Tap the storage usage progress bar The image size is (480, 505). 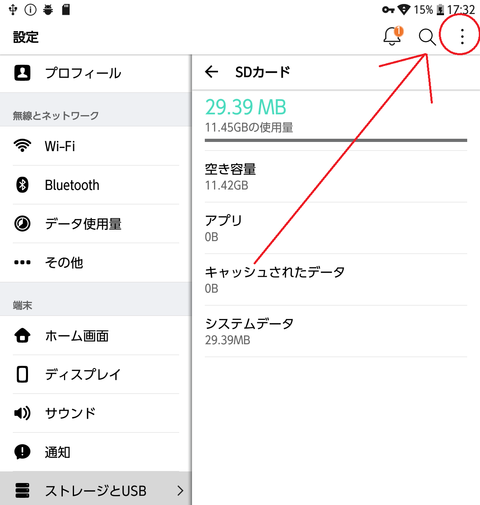(336, 140)
